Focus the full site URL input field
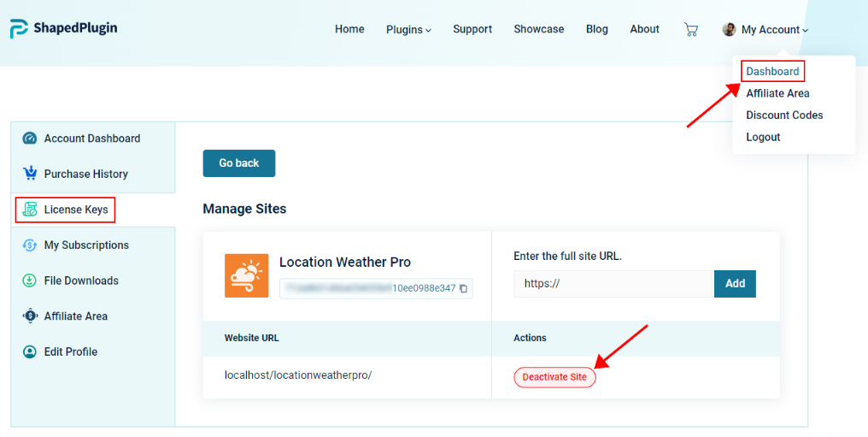 [x=613, y=284]
